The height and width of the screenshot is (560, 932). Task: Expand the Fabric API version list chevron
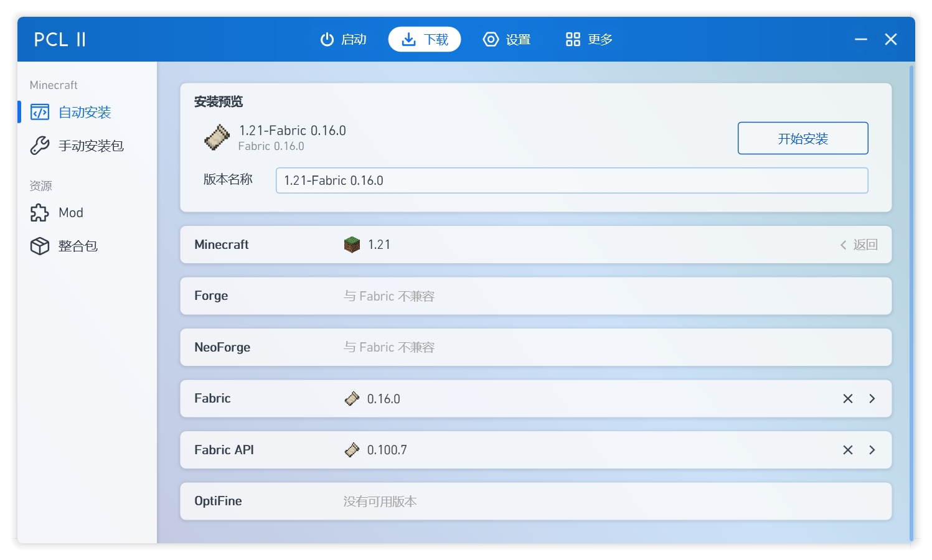tap(872, 450)
